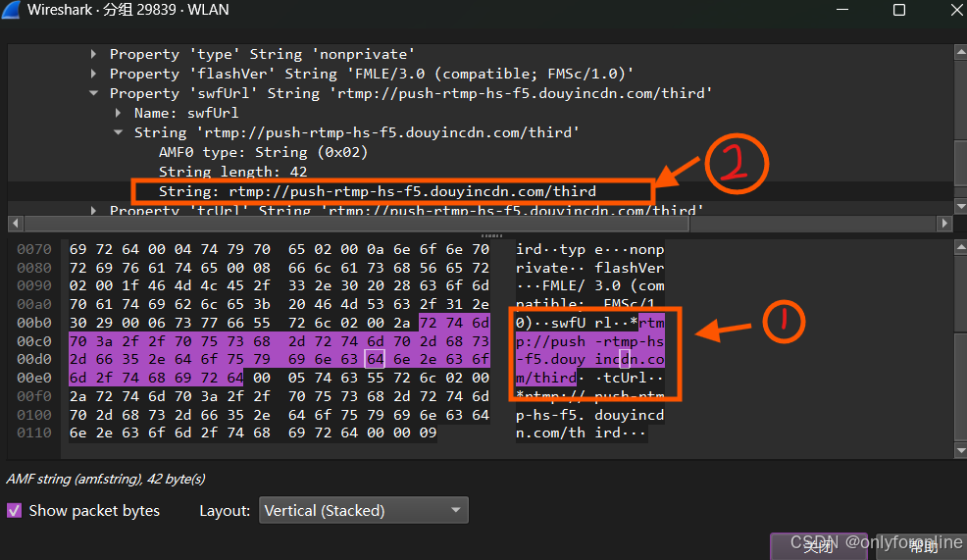Click the Wireshark shark fin title icon
Image resolution: width=967 pixels, height=560 pixels.
(11, 10)
